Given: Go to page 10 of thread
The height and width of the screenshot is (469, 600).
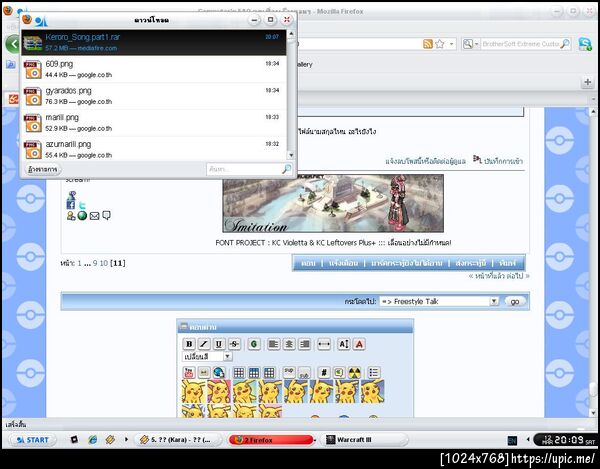Looking at the screenshot, I should click(x=104, y=263).
